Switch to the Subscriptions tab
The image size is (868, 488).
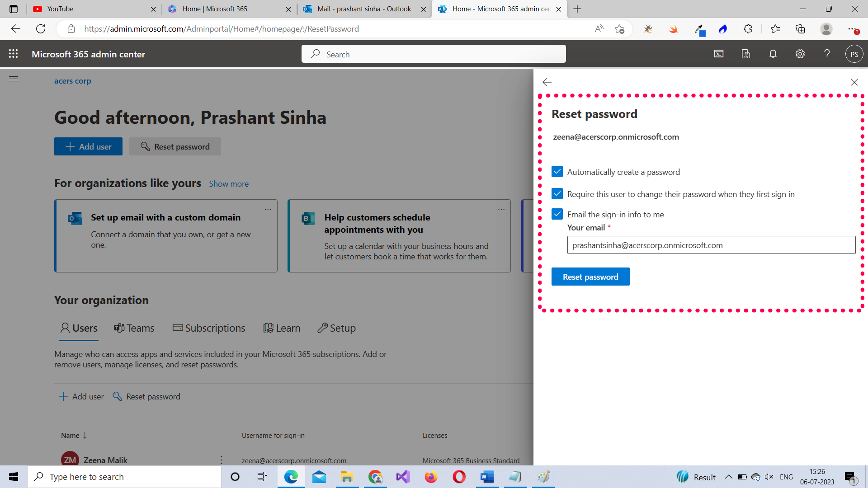(x=209, y=328)
